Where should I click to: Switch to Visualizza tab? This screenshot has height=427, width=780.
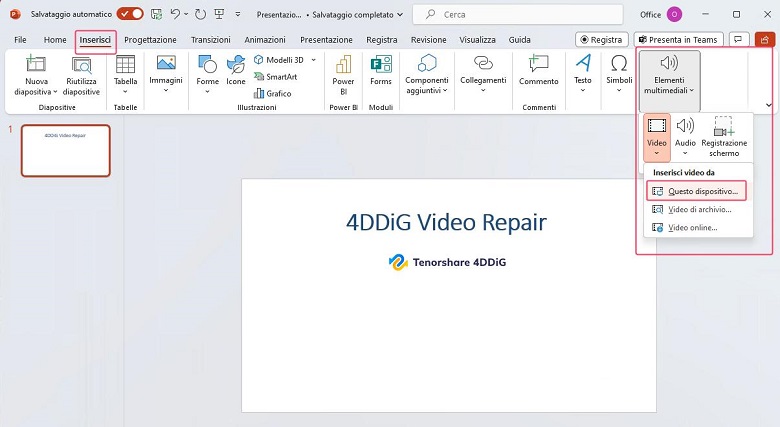[x=477, y=40]
